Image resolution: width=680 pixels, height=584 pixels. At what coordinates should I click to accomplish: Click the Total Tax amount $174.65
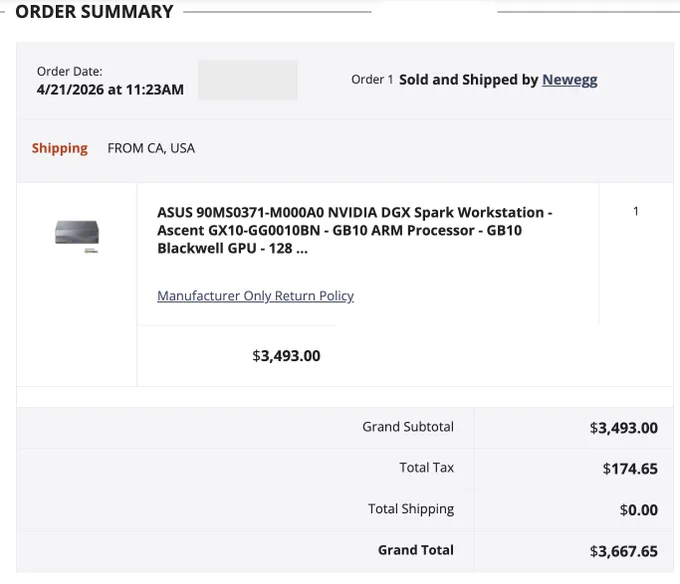click(630, 469)
